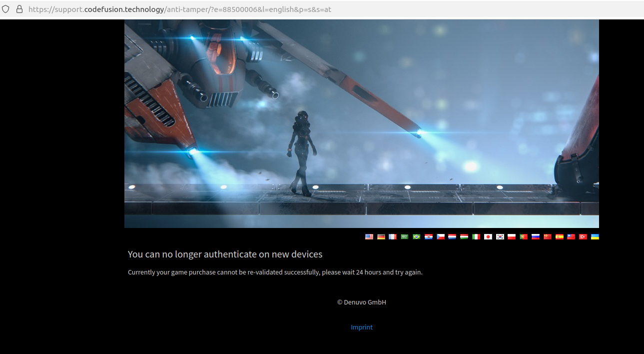Viewport: 644px width, 354px height.
Task: Click the heading "You can no longer authenticate on new devices"
Action: [x=225, y=254]
